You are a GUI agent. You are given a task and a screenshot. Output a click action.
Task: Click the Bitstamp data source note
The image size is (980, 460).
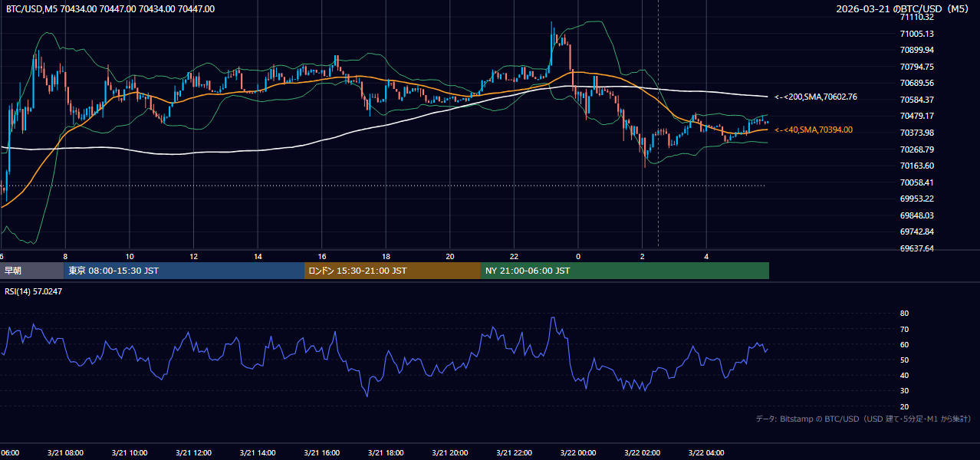[863, 419]
